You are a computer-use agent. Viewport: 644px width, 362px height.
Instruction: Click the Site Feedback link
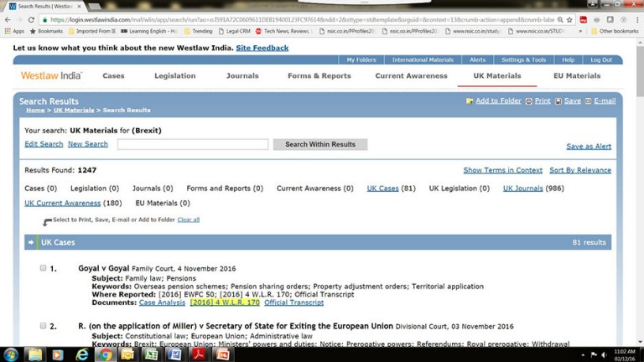click(262, 48)
